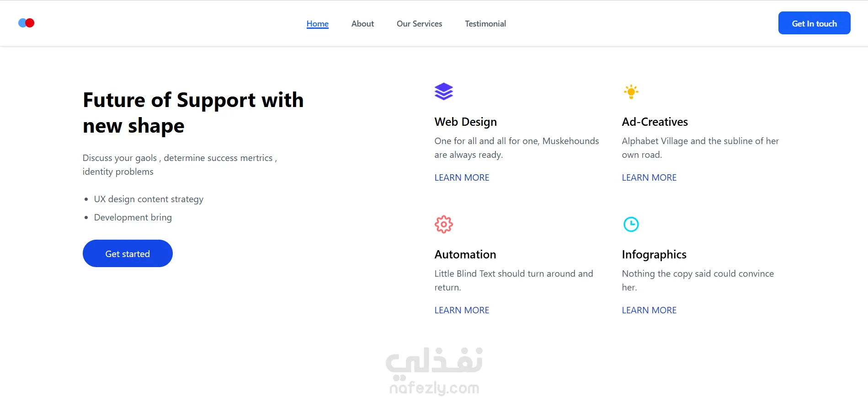Navigate to Testimonial section
Image resolution: width=868 pixels, height=397 pixels.
485,24
